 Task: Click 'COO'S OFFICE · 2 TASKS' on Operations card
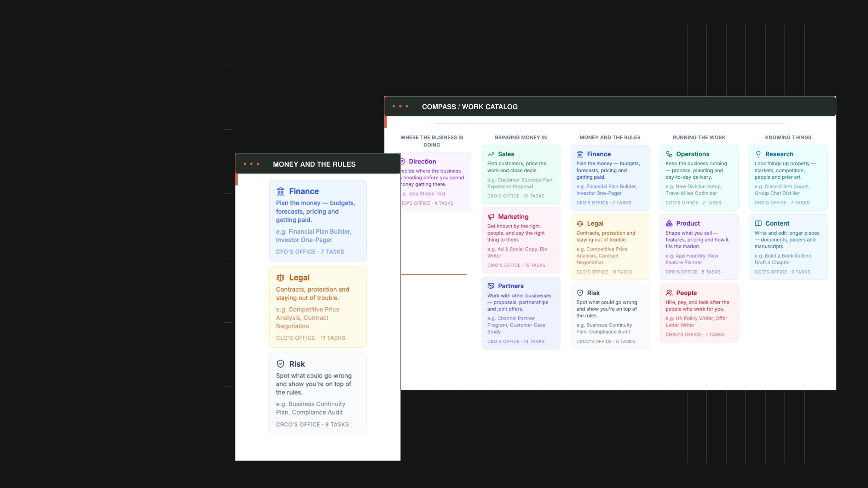[693, 203]
